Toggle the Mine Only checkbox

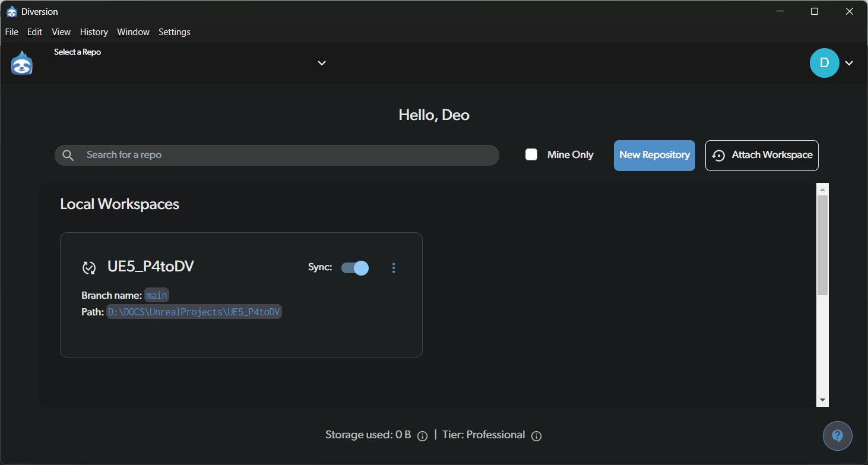(x=531, y=155)
